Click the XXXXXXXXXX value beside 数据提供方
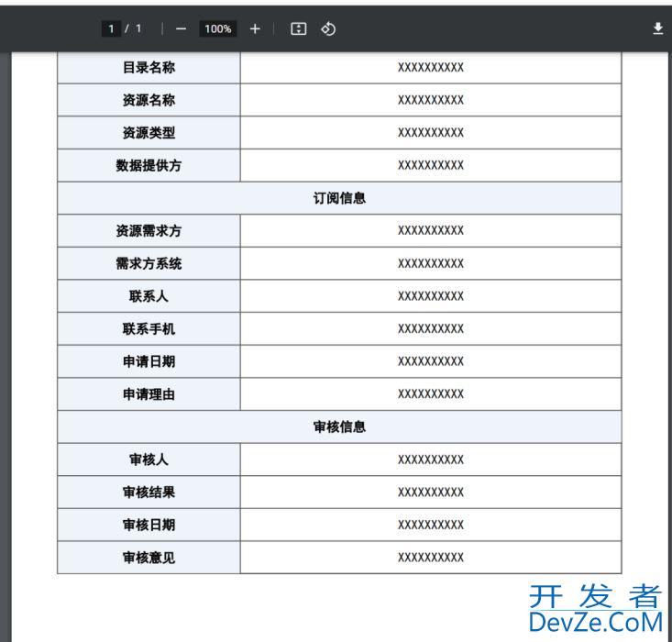 (431, 165)
